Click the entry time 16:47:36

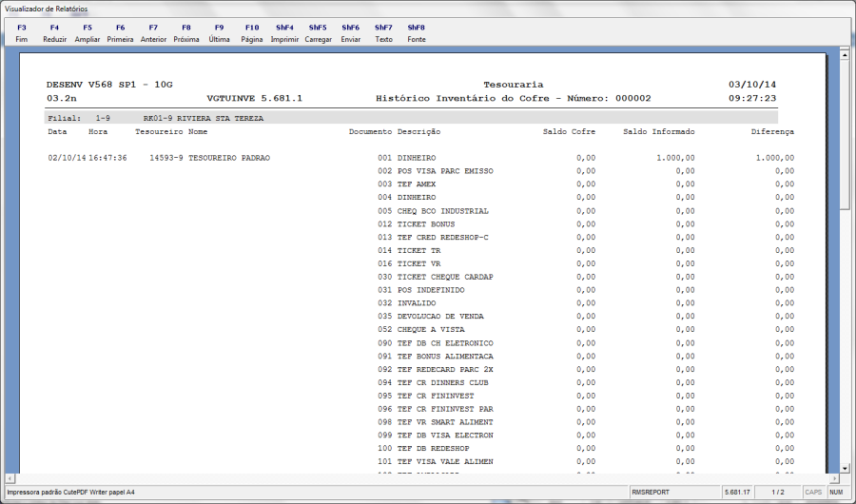click(107, 158)
